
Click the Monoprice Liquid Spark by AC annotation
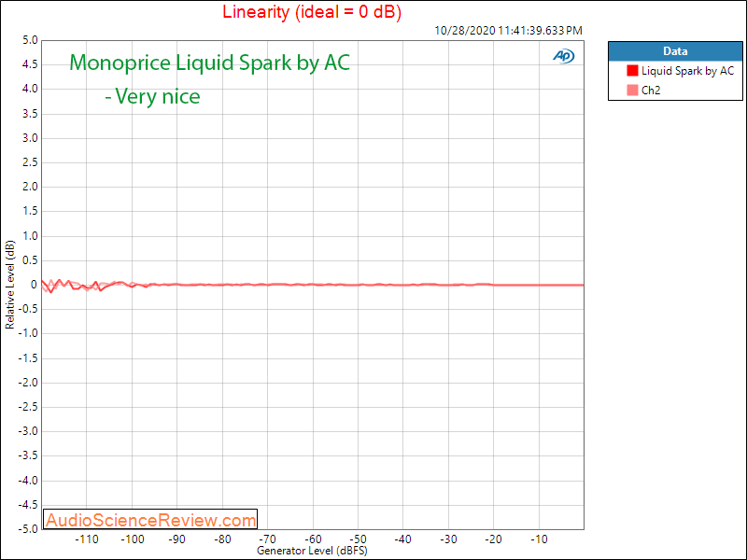[x=209, y=63]
